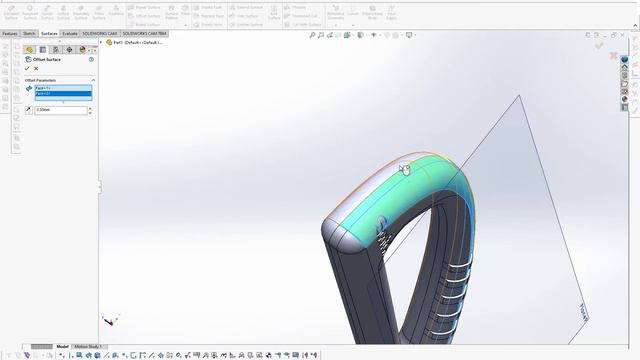Click Cut With Surface in ribbon
Screen dimensions: 640x360
pos(303,25)
